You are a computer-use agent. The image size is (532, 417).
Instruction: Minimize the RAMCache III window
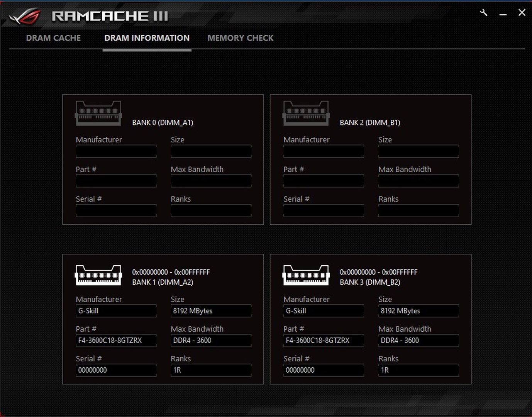pos(503,14)
